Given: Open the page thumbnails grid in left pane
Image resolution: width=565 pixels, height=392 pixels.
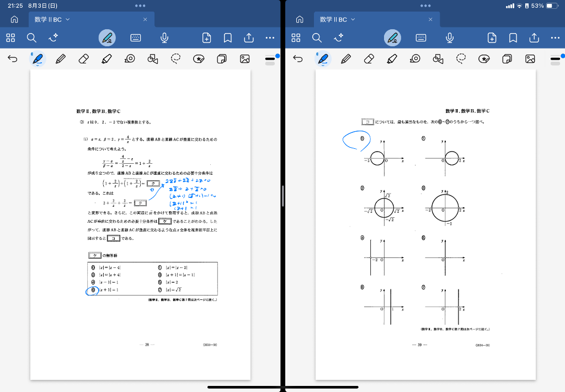Looking at the screenshot, I should pos(10,37).
